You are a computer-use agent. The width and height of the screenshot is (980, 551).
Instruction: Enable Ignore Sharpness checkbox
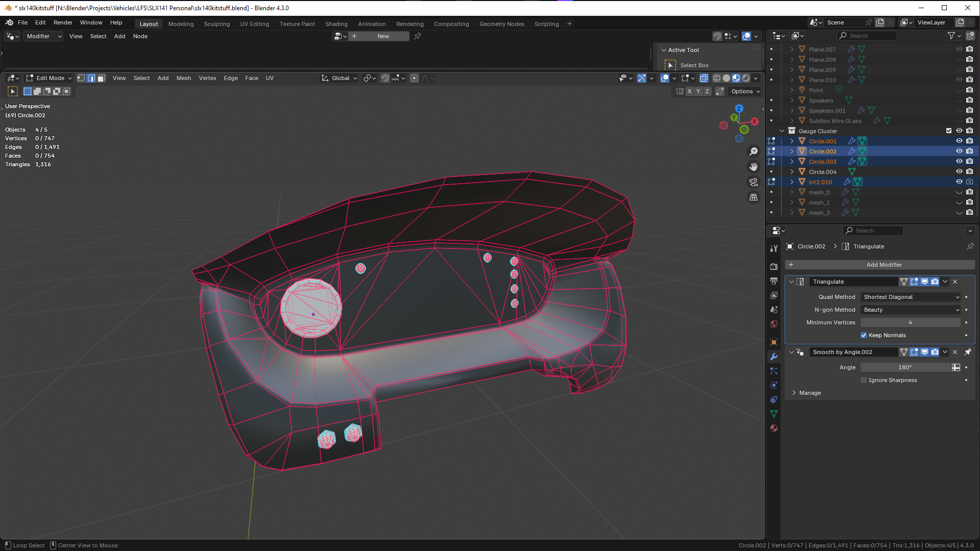click(x=864, y=380)
